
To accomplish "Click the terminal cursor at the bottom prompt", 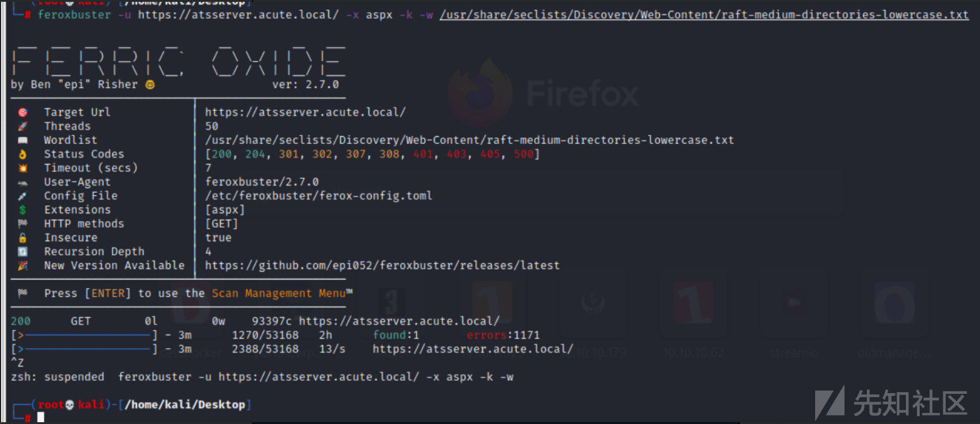I will [x=41, y=417].
